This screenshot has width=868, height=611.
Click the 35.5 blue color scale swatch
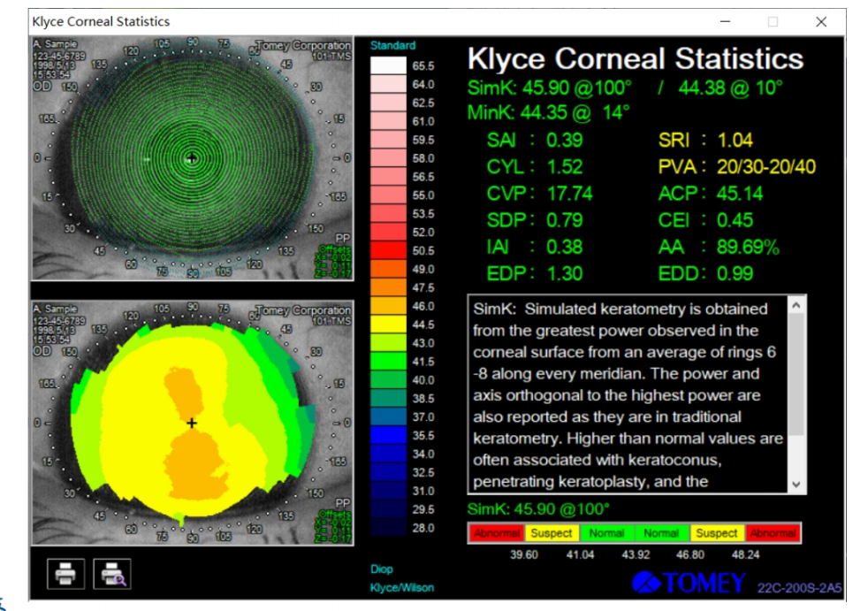(388, 435)
